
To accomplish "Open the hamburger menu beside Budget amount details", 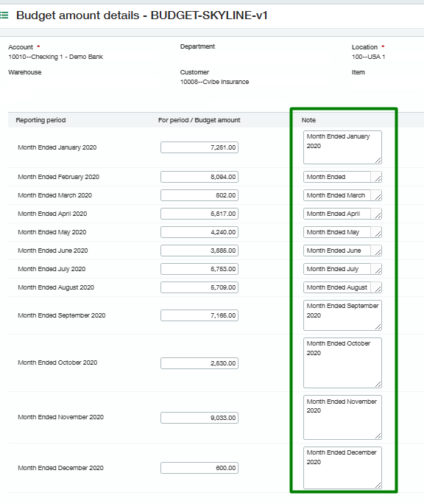I will 4,15.
